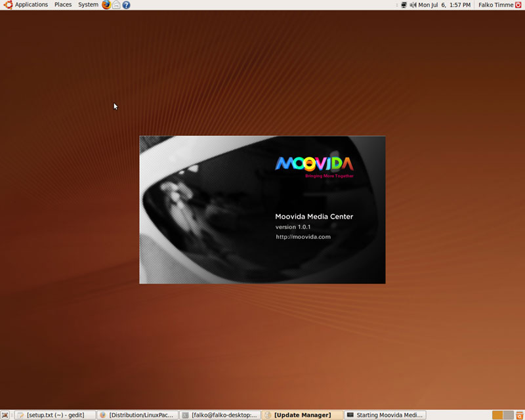Switch to the first workspace

(497, 415)
